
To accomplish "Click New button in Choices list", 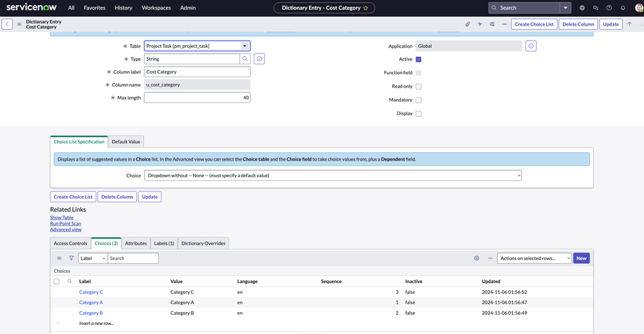I will [581, 258].
